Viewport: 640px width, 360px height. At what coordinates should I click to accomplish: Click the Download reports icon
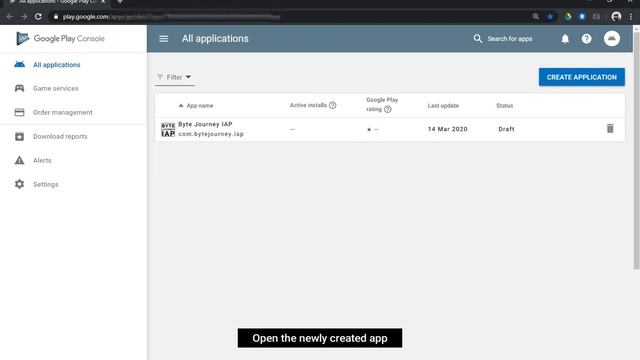coord(20,136)
